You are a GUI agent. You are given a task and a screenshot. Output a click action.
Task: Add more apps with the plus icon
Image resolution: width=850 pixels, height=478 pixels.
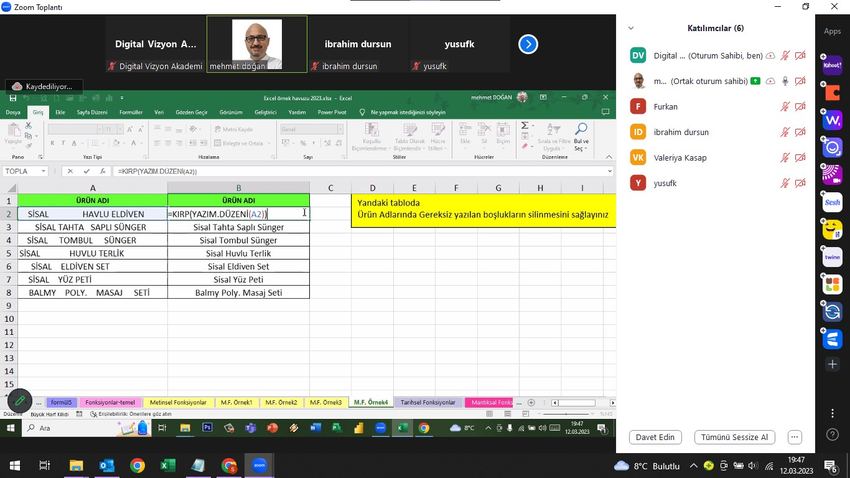[x=832, y=365]
